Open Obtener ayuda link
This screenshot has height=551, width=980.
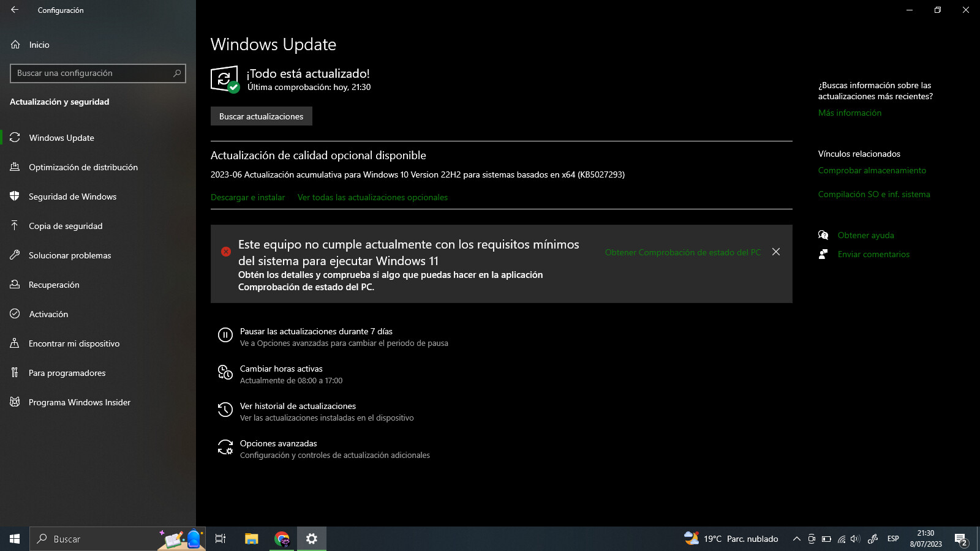[x=865, y=235]
